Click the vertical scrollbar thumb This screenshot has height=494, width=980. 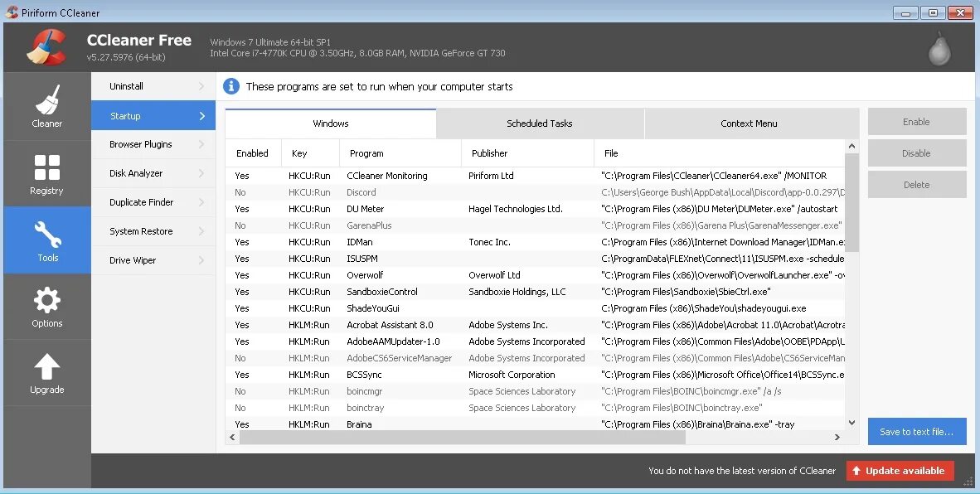[x=851, y=202]
